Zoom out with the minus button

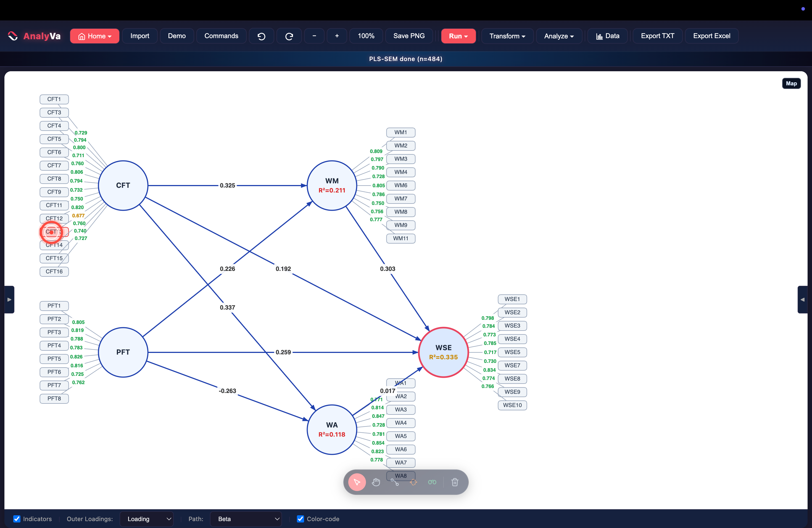pyautogui.click(x=314, y=36)
